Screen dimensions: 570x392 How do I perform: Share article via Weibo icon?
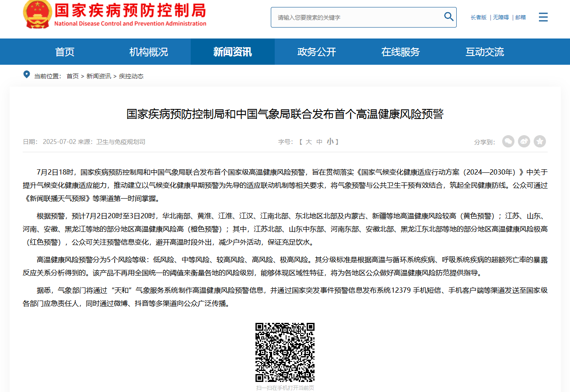click(x=524, y=141)
